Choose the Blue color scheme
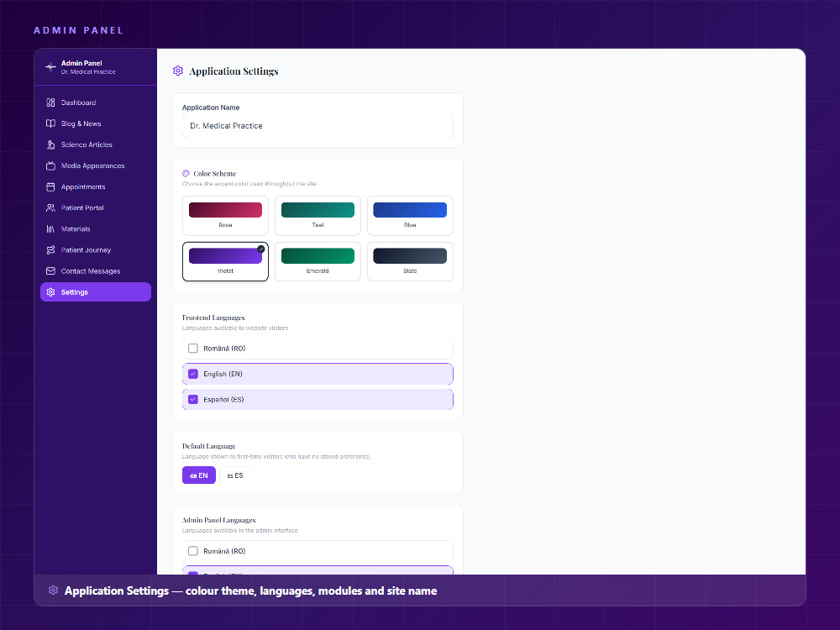Viewport: 840px width, 630px height. pos(410,215)
